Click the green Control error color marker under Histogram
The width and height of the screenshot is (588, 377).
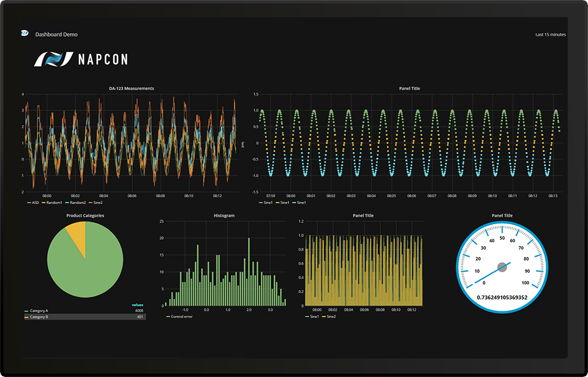pyautogui.click(x=168, y=316)
